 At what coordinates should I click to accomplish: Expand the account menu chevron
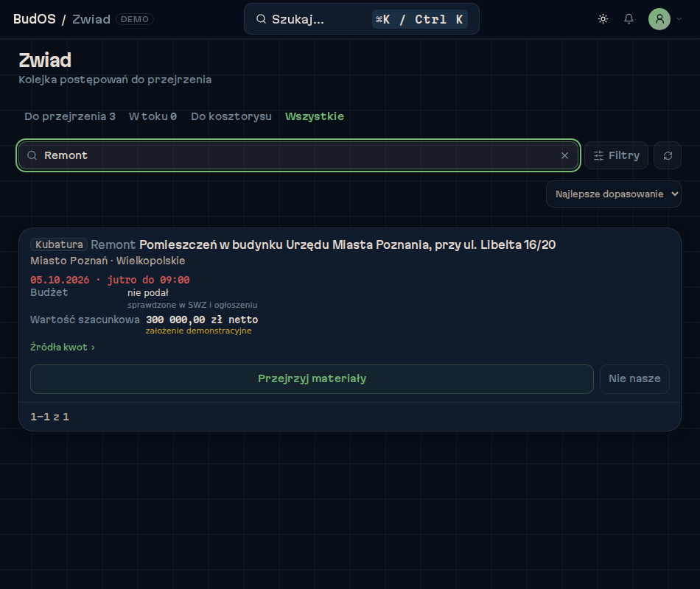[679, 19]
